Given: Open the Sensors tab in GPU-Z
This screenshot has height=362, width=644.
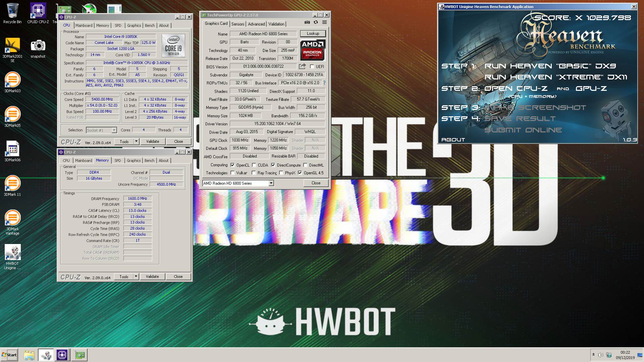Looking at the screenshot, I should (238, 24).
